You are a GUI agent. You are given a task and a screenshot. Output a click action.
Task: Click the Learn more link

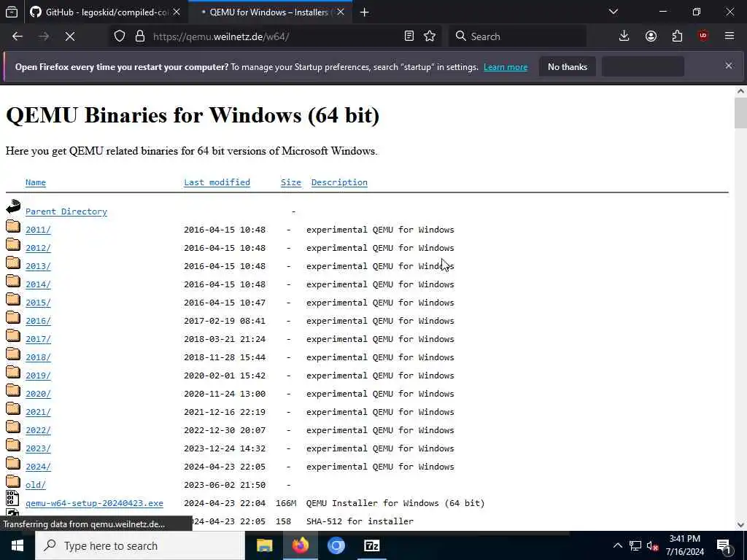click(506, 67)
